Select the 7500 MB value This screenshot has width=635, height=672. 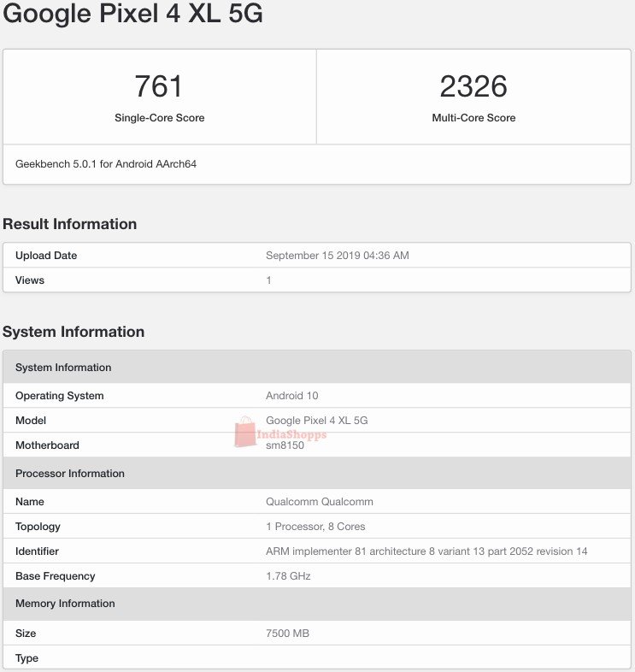tap(287, 634)
